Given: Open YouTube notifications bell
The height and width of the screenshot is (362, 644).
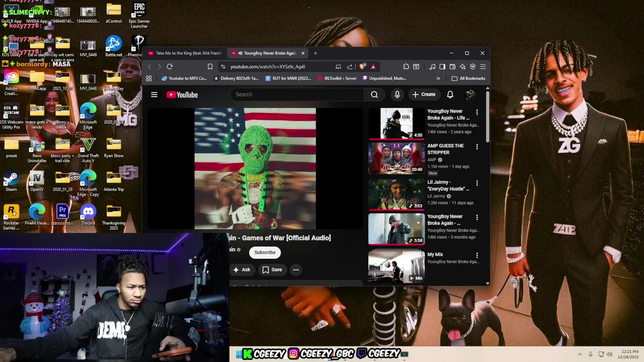Looking at the screenshot, I should pos(450,95).
